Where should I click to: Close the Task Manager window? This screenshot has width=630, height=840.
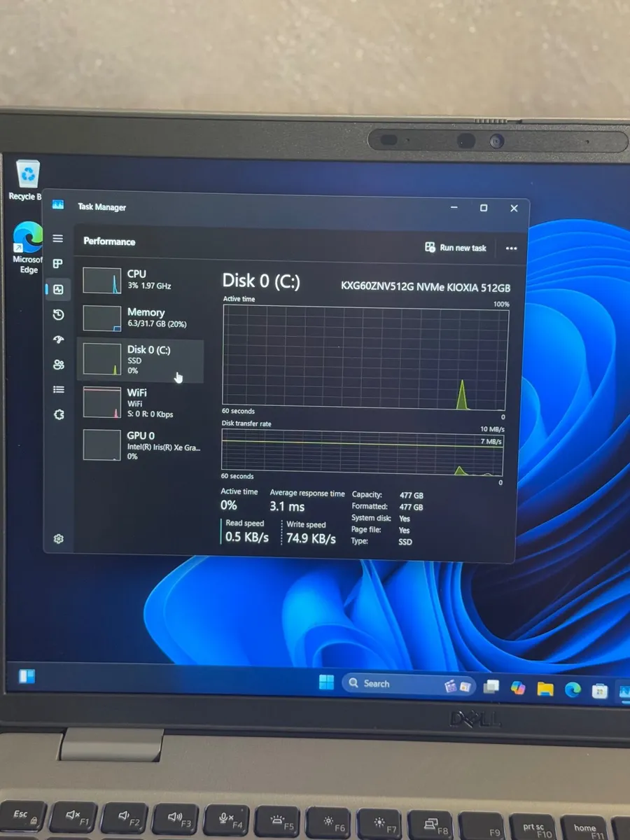(x=514, y=209)
